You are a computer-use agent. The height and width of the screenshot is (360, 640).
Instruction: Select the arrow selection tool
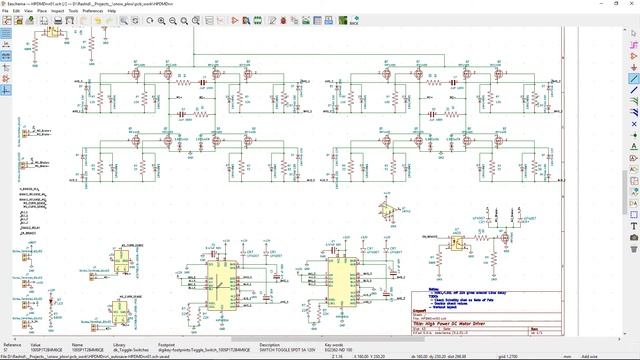(634, 33)
